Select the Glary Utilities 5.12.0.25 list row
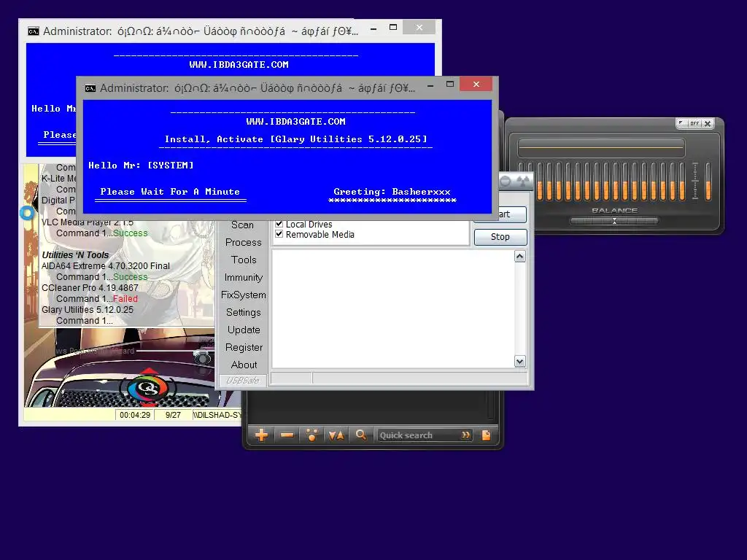Screen dimensions: 747x560 [x=88, y=309]
